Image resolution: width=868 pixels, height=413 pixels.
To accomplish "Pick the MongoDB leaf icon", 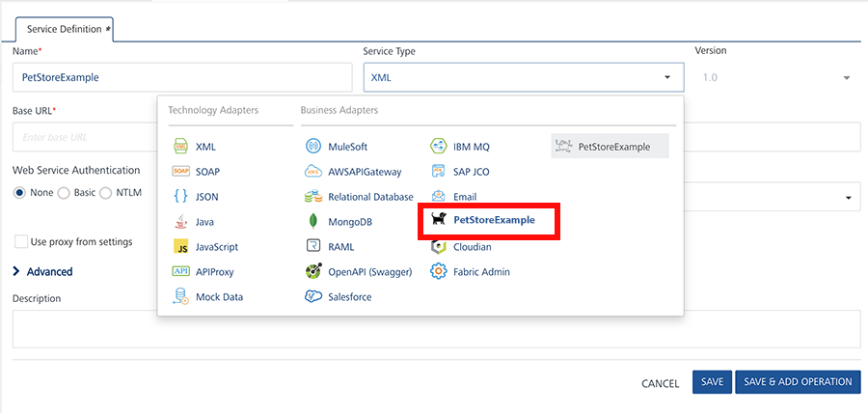I will tap(312, 222).
